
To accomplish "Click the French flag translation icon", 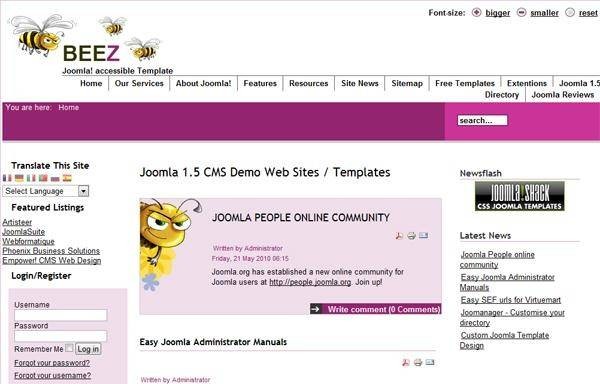I will [7, 178].
